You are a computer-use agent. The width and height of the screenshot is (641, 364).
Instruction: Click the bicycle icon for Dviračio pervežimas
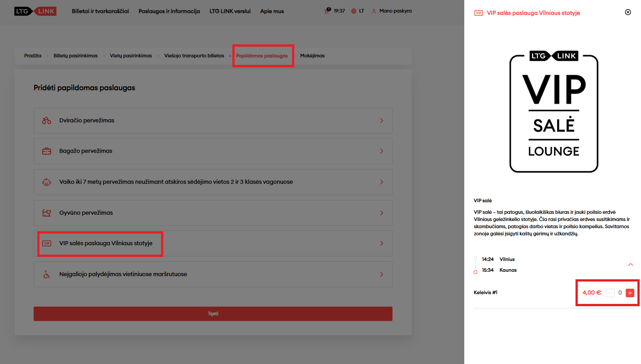tap(47, 121)
